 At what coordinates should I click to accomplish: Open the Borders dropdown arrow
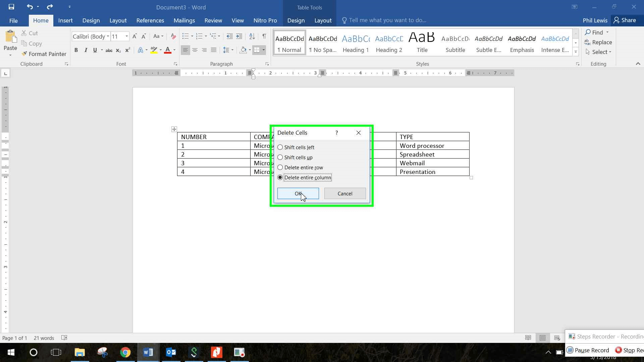point(264,50)
